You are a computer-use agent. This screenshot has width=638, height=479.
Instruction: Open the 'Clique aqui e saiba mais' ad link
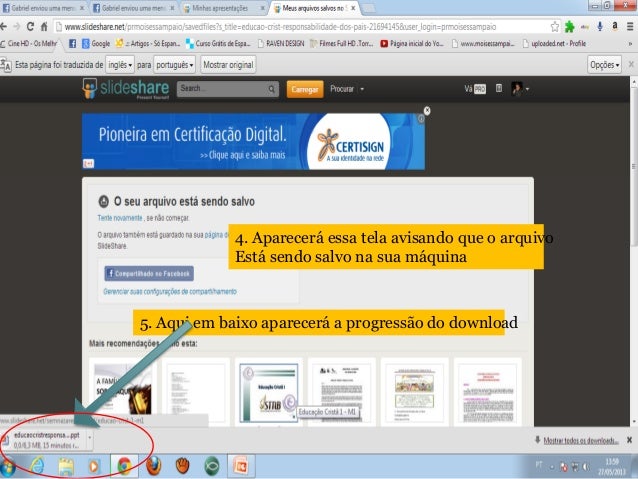[243, 155]
